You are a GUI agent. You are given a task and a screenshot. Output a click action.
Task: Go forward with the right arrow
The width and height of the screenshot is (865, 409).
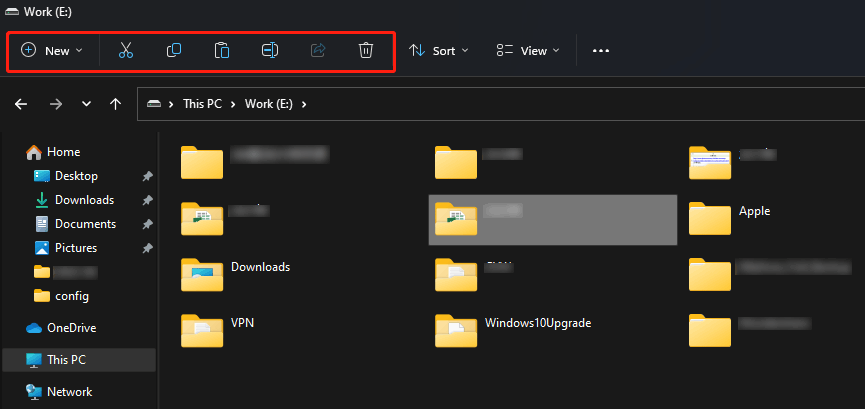tap(56, 104)
